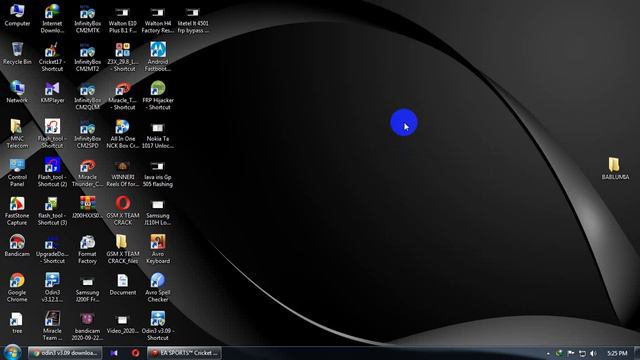Select the bandicam 2020-09-22 video file

(87, 326)
